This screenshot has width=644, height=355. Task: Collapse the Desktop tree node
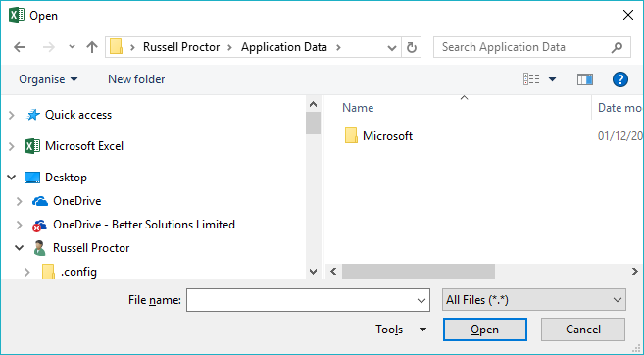[12, 177]
